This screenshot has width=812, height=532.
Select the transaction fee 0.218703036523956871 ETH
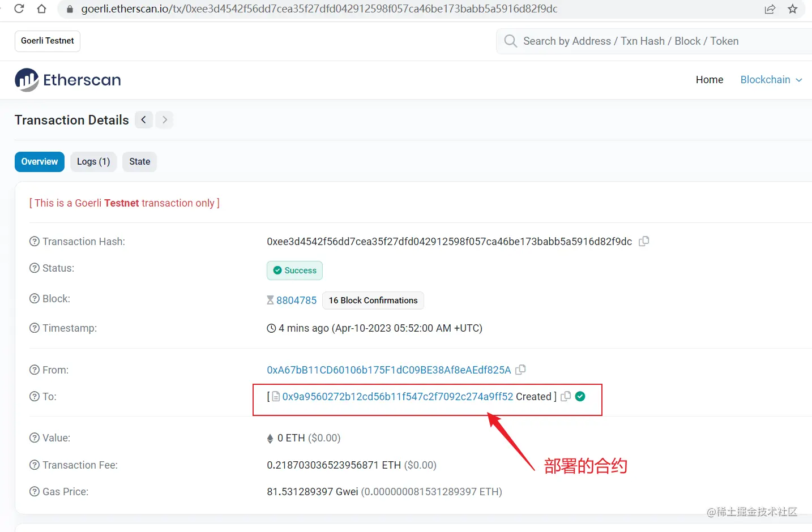click(334, 465)
